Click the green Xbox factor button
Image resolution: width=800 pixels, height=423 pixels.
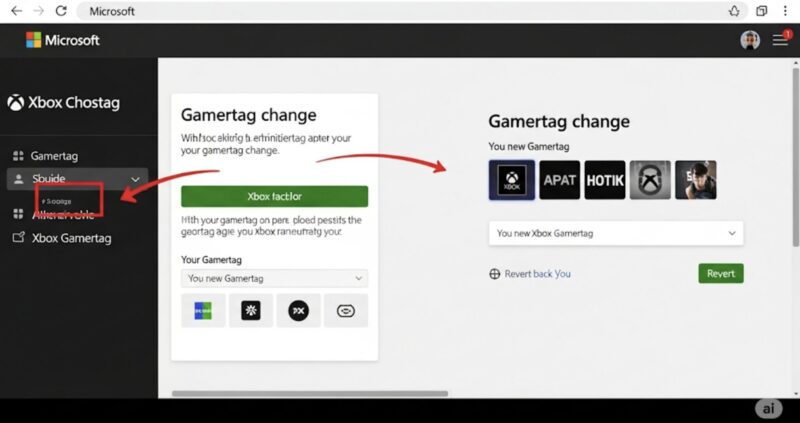274,196
